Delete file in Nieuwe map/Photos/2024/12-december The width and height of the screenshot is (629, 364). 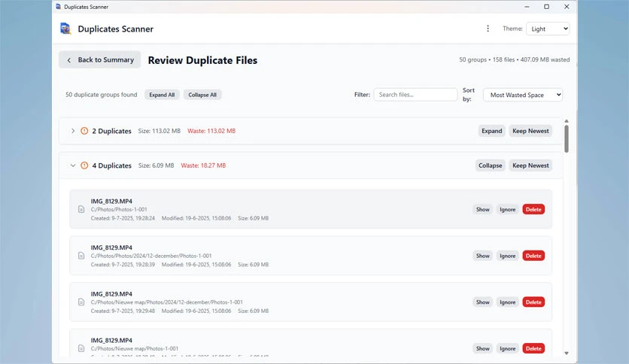coord(533,302)
